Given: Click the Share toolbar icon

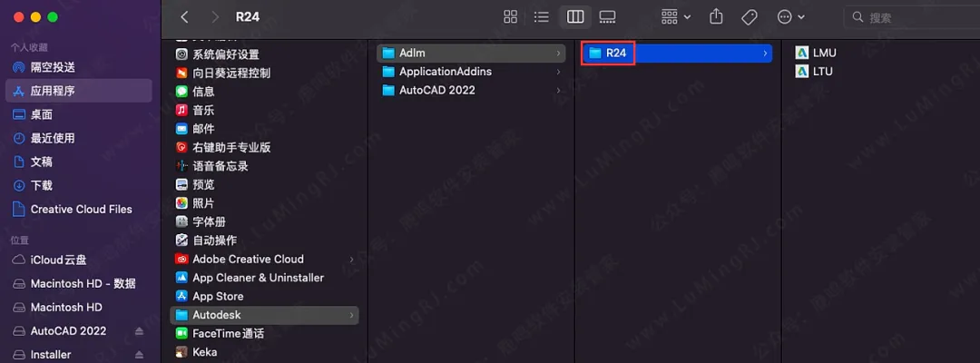Looking at the screenshot, I should pyautogui.click(x=716, y=17).
